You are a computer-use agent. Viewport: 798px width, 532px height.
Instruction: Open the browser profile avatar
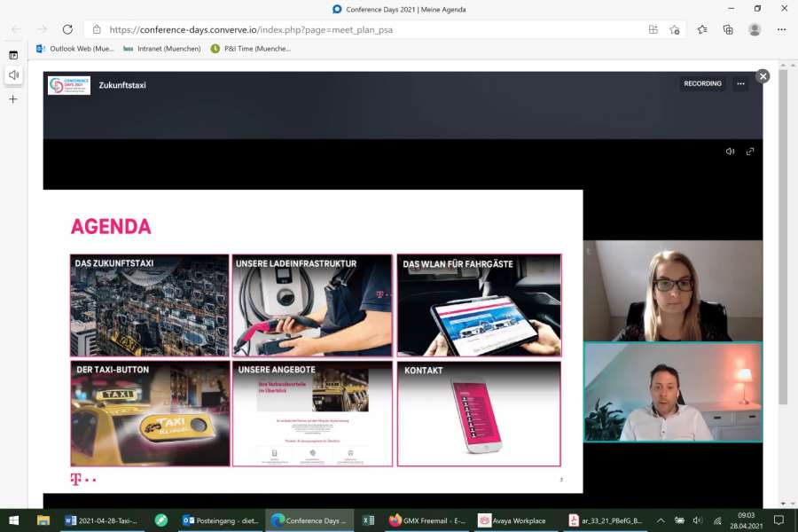coord(755,29)
